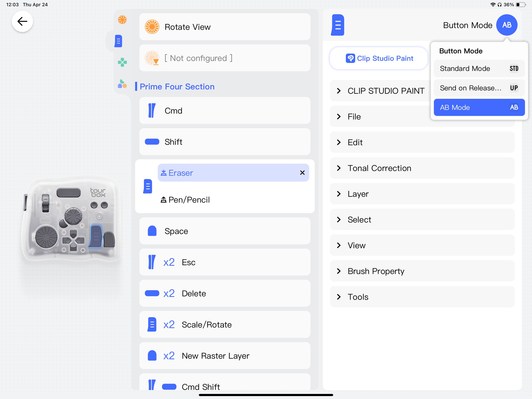The height and width of the screenshot is (399, 532).
Task: Open the Space mapping row
Action: tap(225, 231)
